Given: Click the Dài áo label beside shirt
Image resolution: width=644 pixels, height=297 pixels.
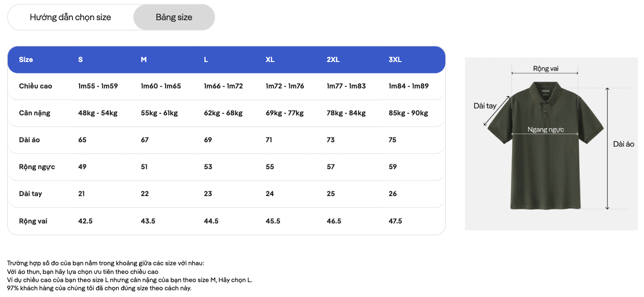Looking at the screenshot, I should 624,144.
